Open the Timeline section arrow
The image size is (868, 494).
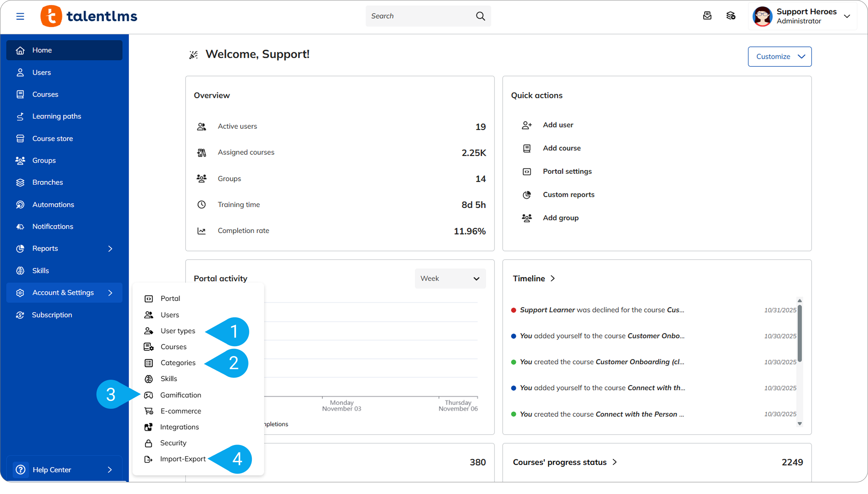(x=553, y=278)
